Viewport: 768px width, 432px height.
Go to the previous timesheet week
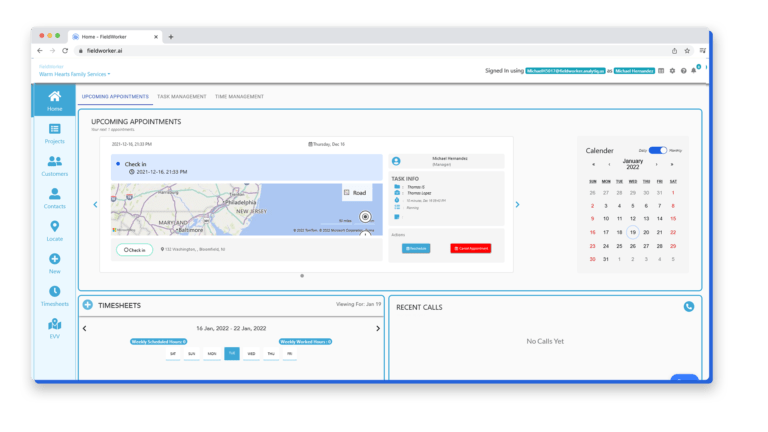point(84,328)
